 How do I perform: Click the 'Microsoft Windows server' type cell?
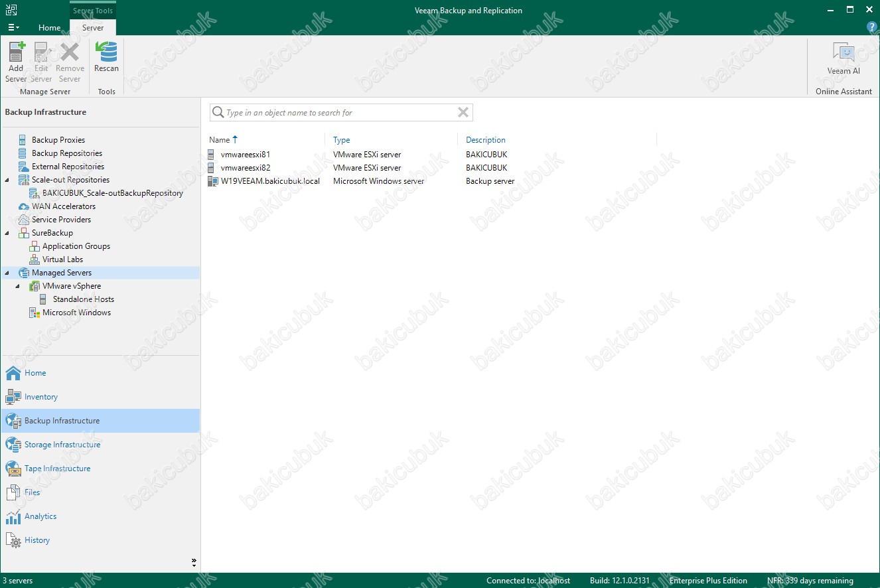coord(378,181)
